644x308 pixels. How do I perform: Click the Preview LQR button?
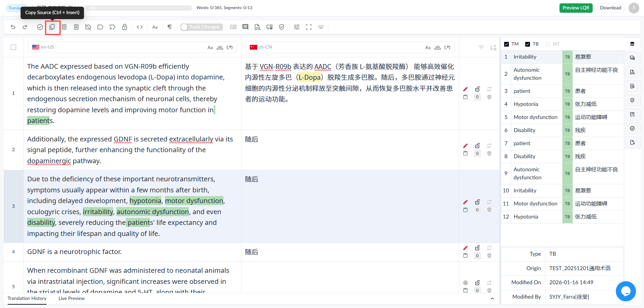click(x=576, y=8)
